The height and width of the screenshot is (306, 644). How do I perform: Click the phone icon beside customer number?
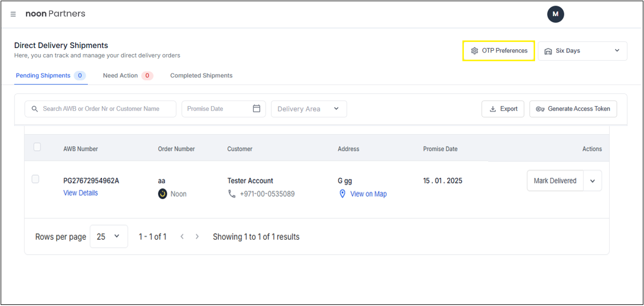point(232,194)
